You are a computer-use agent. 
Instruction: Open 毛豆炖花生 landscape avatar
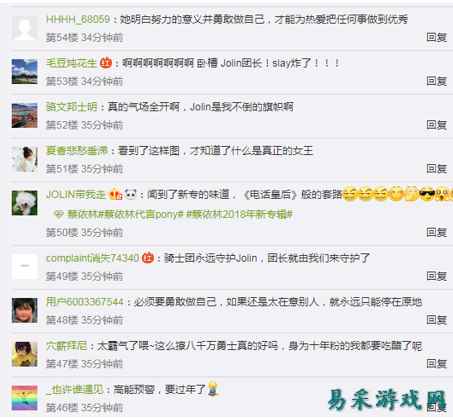pos(25,71)
